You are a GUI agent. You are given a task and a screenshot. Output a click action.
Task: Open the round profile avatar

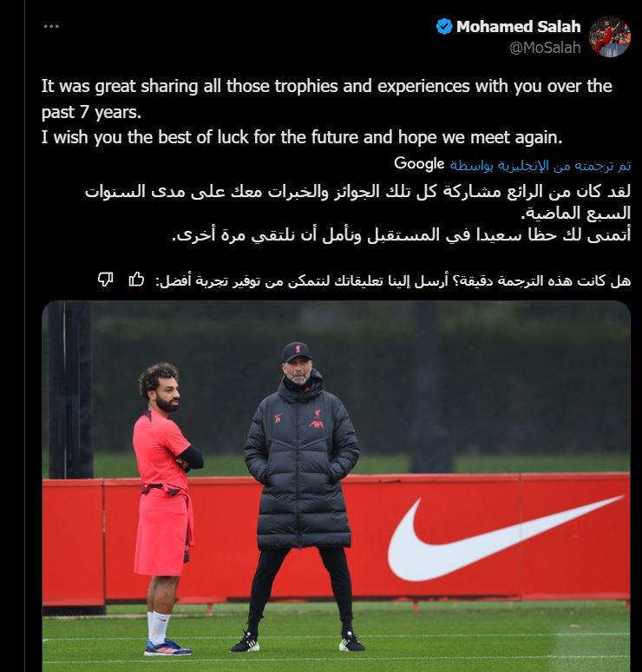point(609,36)
